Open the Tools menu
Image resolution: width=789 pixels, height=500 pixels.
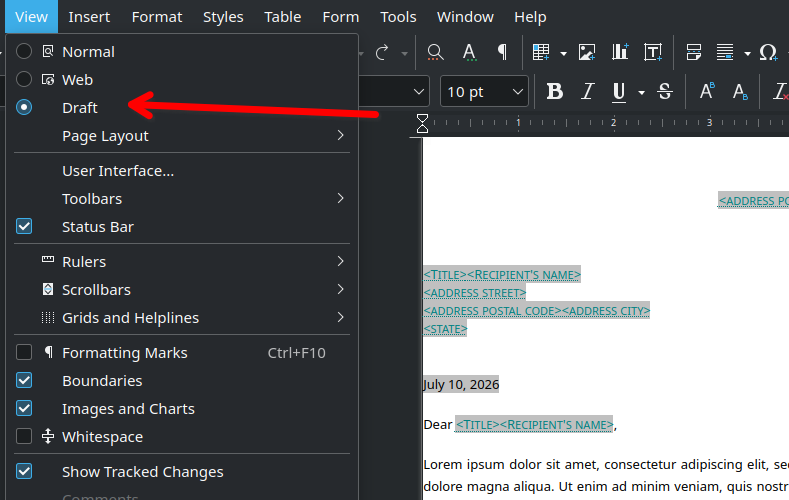point(398,17)
